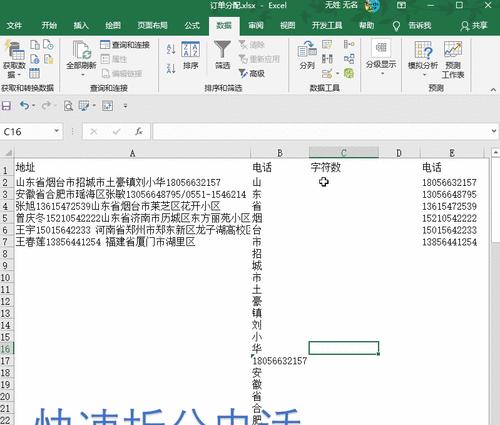Click the 高级 advanced filter button
This screenshot has width=500, height=425.
click(252, 73)
